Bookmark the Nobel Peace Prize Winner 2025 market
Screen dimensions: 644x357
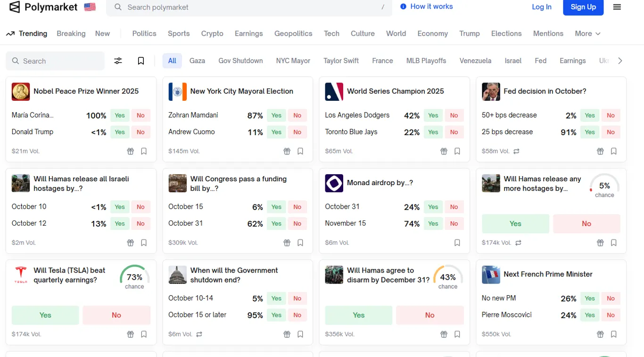point(144,151)
